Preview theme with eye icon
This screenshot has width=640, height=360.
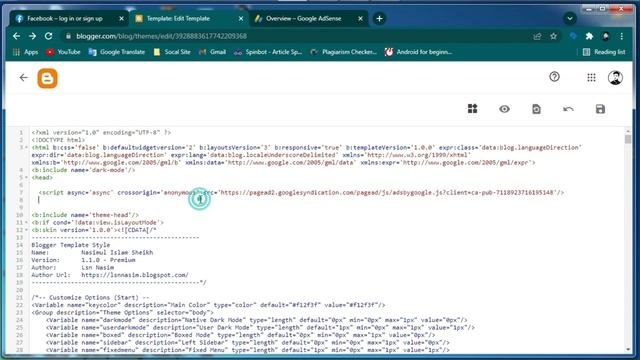click(504, 109)
